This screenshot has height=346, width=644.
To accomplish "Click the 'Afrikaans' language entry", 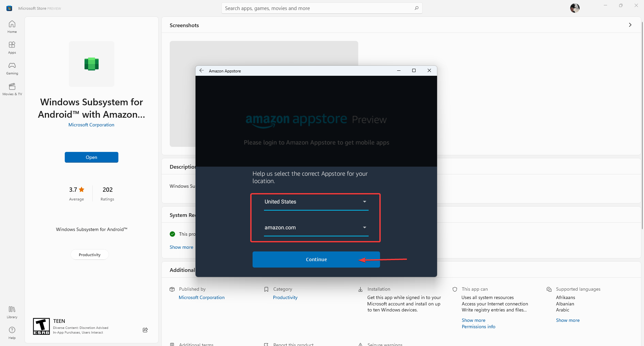I will point(566,297).
